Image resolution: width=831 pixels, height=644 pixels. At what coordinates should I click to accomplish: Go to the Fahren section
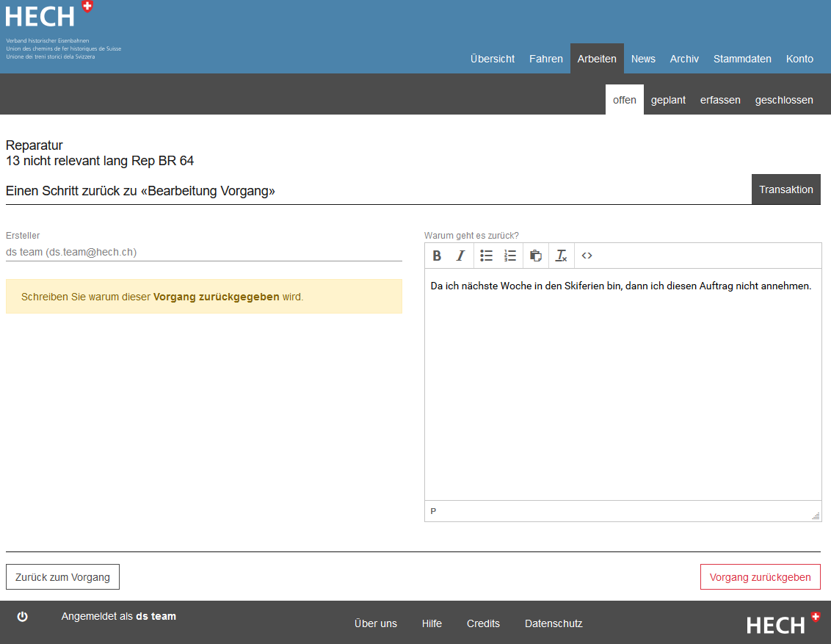(546, 59)
